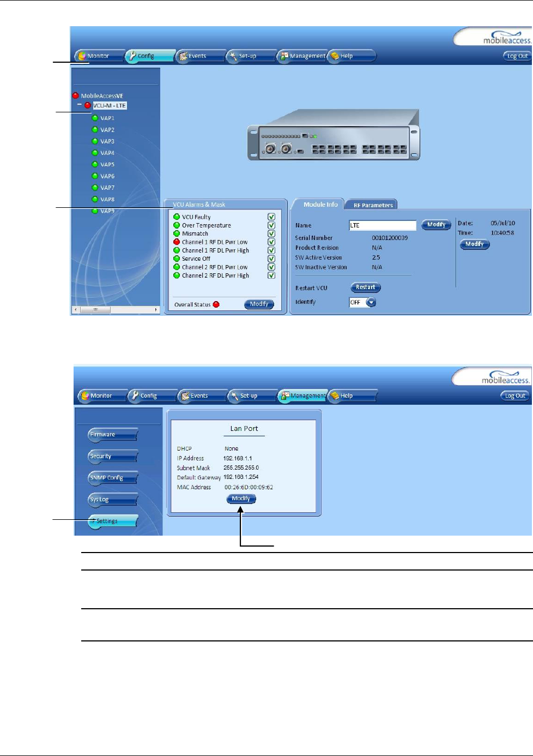Select VAP6 in the device tree

[x=107, y=176]
